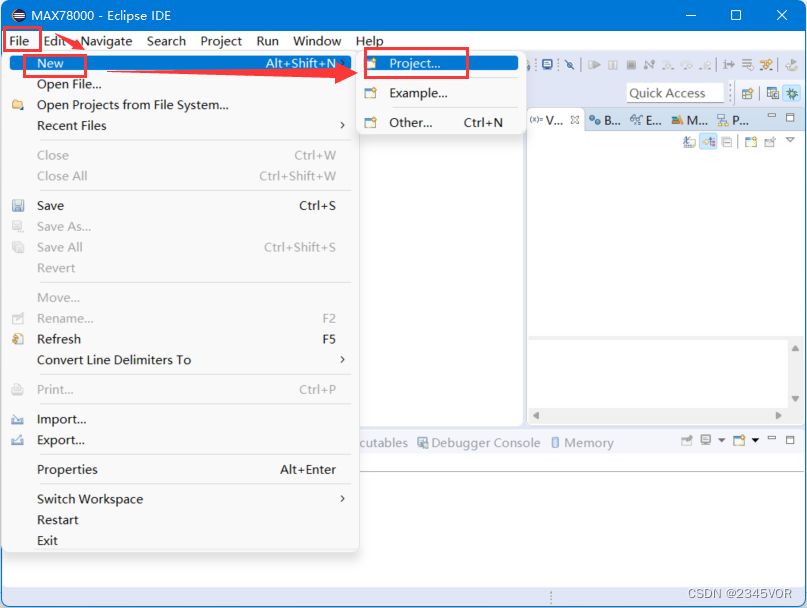807x608 pixels.
Task: Pin the Variables view to debug context
Action: coord(770,142)
